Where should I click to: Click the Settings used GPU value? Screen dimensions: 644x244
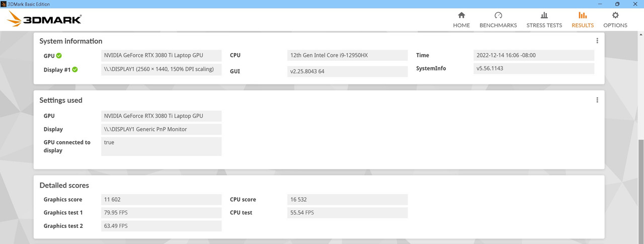coord(161,116)
